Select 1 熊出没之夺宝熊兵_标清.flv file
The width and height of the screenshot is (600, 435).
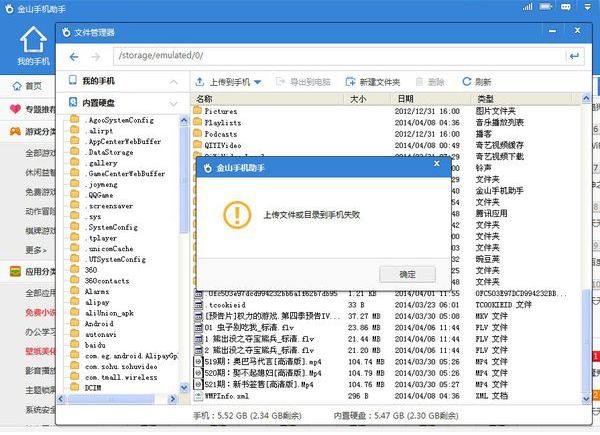pos(386,339)
